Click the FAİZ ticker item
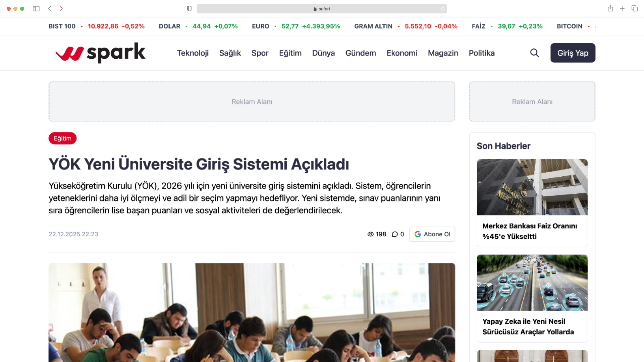The width and height of the screenshot is (644, 362). [507, 26]
